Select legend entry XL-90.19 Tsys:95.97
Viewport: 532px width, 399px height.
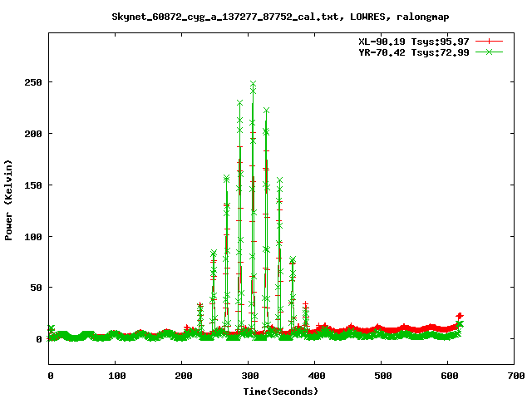point(414,42)
